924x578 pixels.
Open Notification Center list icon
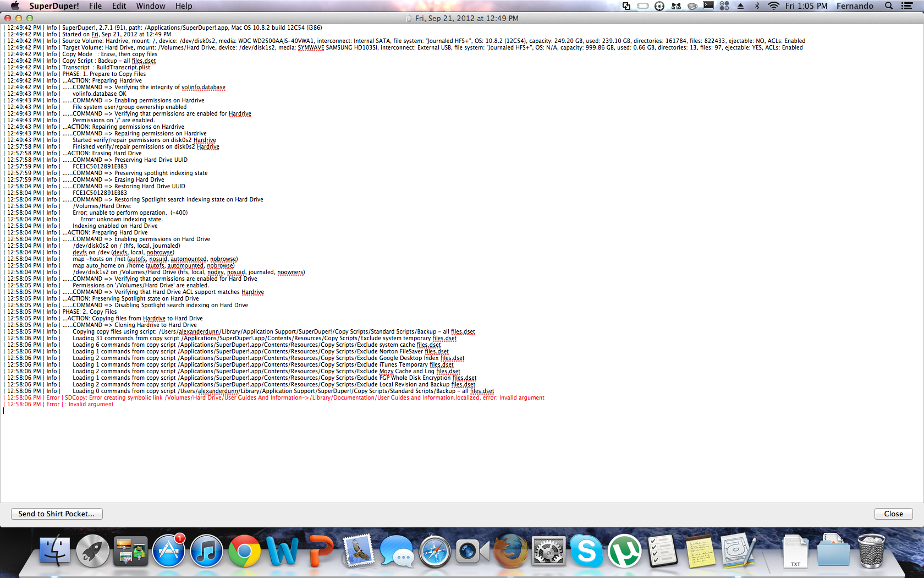coord(907,6)
